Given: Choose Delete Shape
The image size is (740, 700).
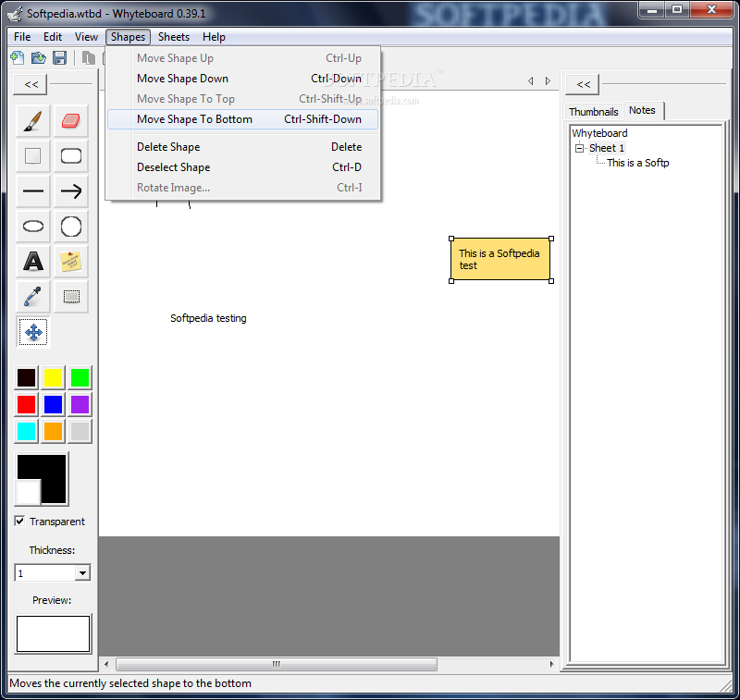Looking at the screenshot, I should [242, 147].
